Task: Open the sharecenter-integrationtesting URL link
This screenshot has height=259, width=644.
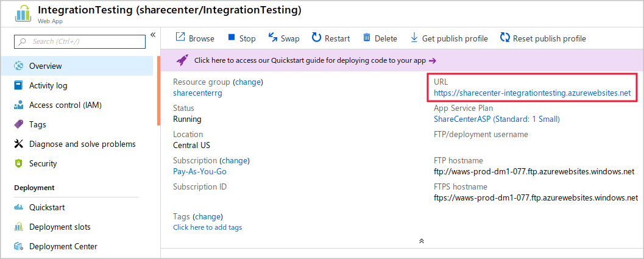Action: point(532,93)
